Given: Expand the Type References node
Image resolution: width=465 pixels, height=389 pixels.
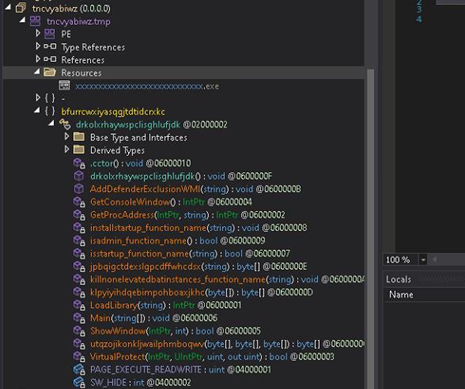Looking at the screenshot, I should (37, 46).
